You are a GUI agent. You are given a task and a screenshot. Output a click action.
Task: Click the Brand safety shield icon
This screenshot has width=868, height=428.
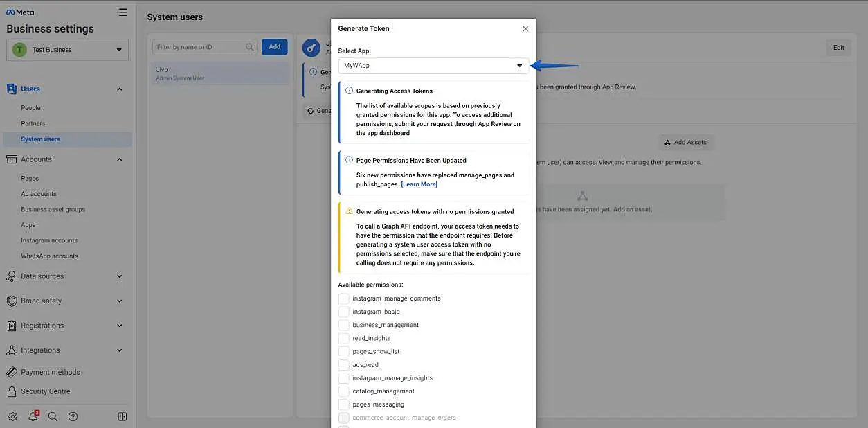[x=12, y=301]
